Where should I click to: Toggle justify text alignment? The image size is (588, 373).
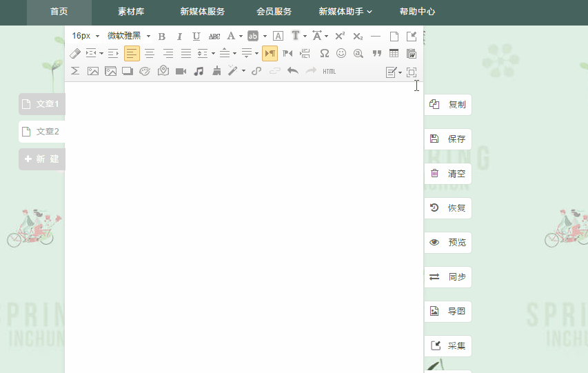tap(186, 54)
